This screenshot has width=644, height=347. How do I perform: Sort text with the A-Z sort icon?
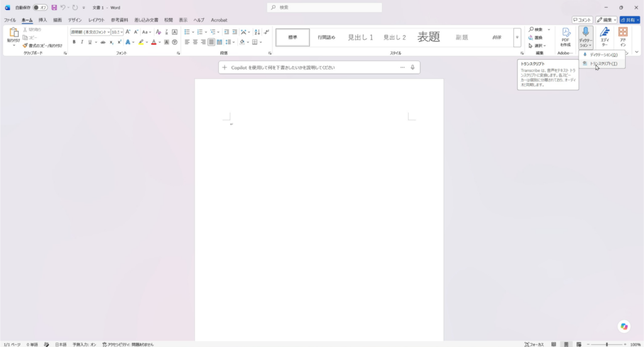click(257, 32)
